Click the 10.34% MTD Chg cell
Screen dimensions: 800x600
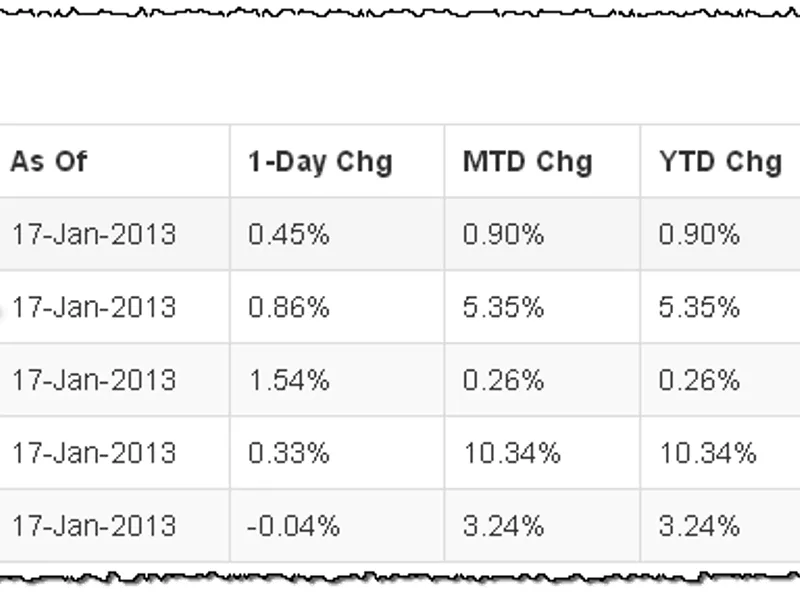512,453
